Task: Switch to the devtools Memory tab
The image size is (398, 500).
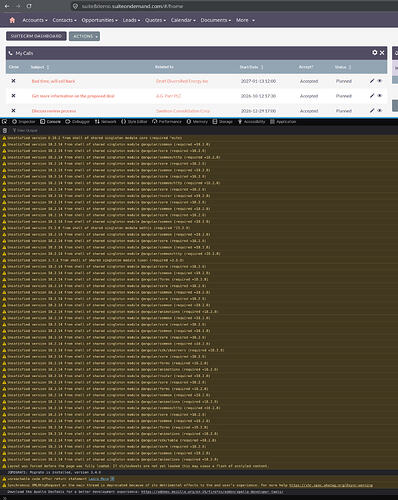Action: [197, 122]
